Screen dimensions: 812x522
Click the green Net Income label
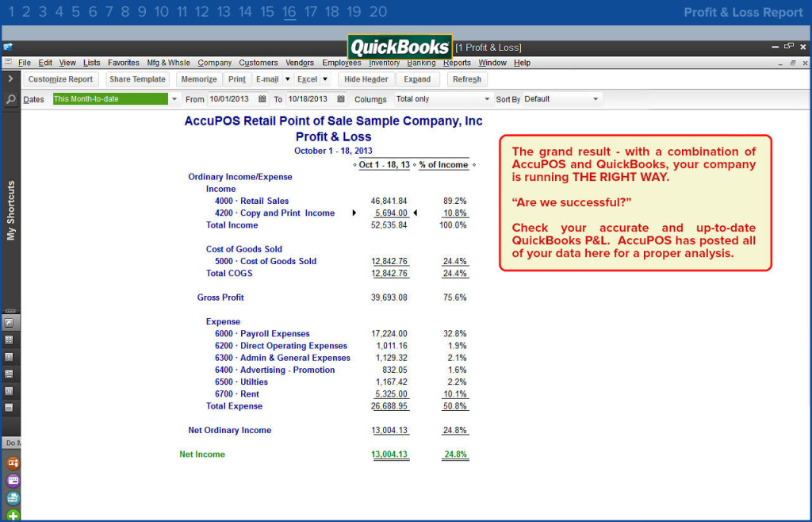coord(202,455)
